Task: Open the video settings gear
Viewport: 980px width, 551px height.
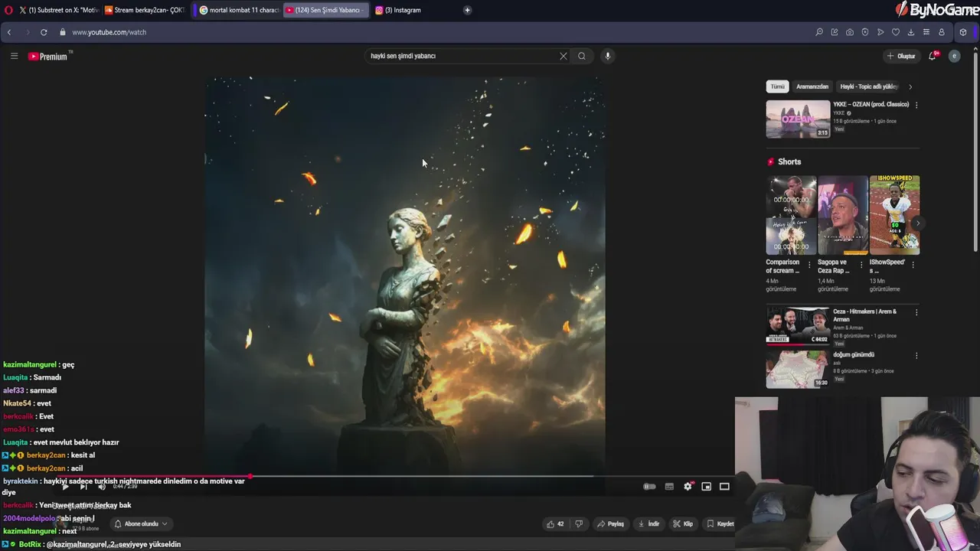Action: tap(688, 487)
